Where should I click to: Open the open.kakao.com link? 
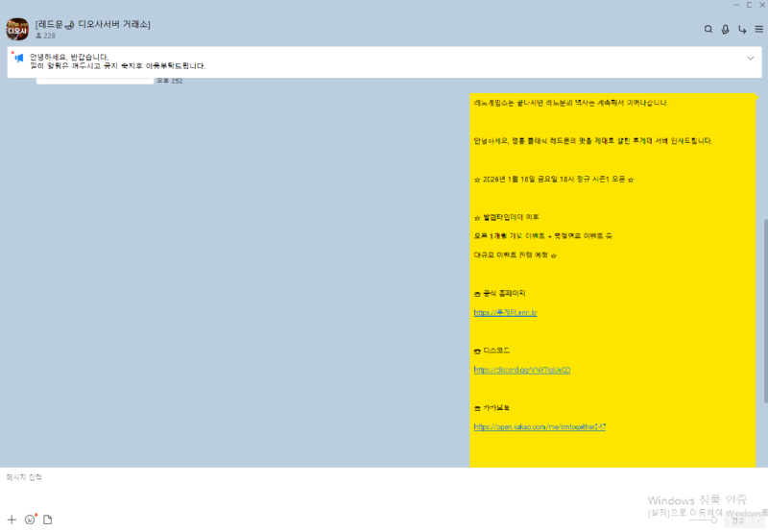click(x=539, y=426)
